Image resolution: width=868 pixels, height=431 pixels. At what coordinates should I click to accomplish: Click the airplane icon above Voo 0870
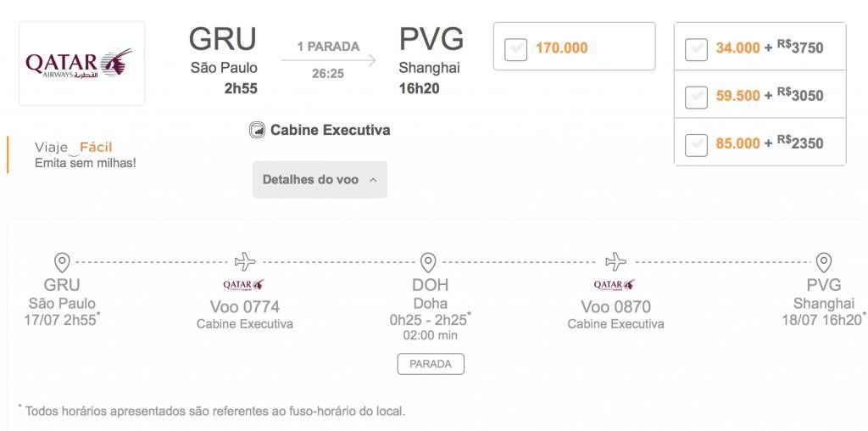(x=615, y=261)
